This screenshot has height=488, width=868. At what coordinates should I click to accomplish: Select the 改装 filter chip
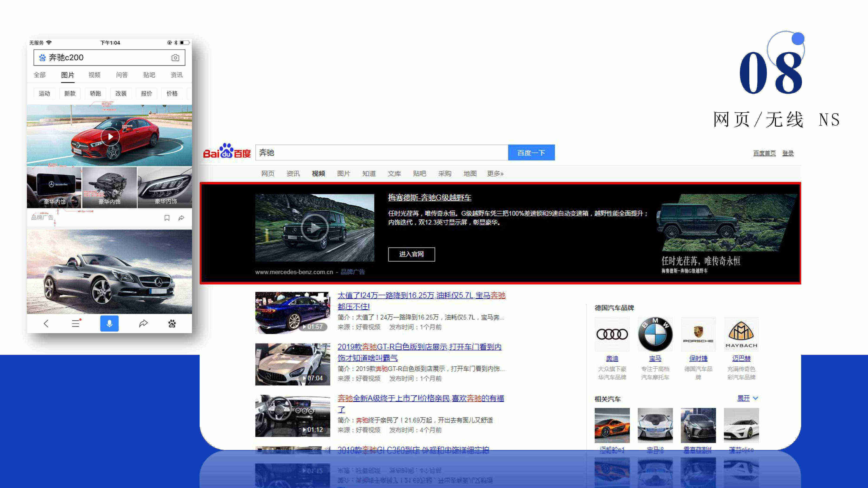tap(121, 93)
